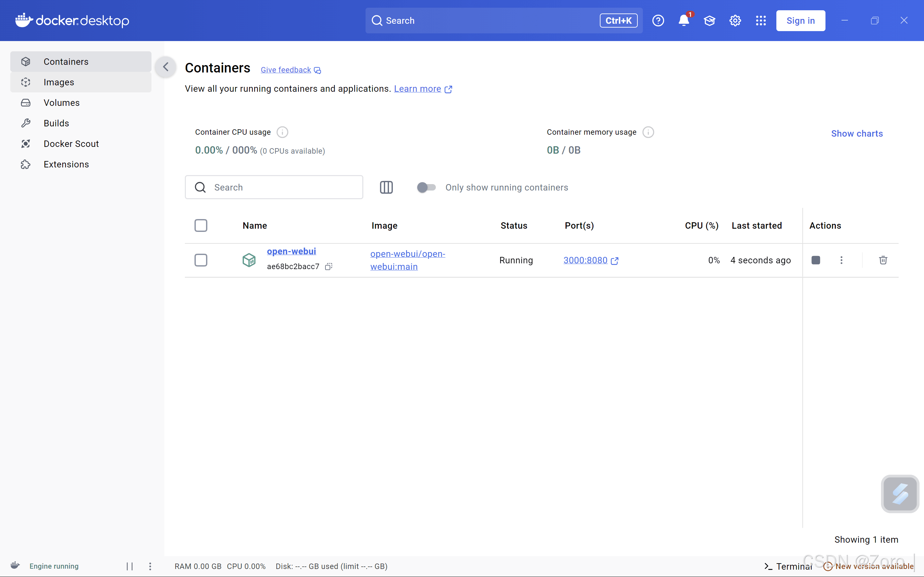Click the Show charts link

point(857,133)
